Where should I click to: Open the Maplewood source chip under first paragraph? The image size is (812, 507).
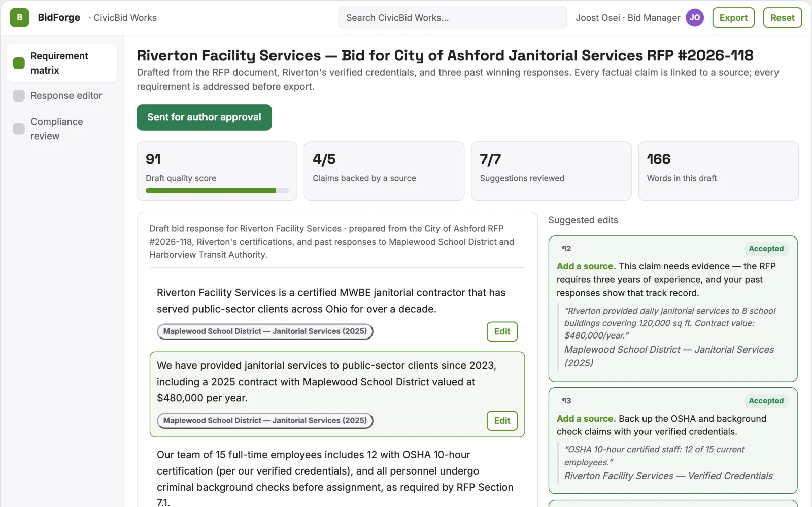tap(265, 331)
